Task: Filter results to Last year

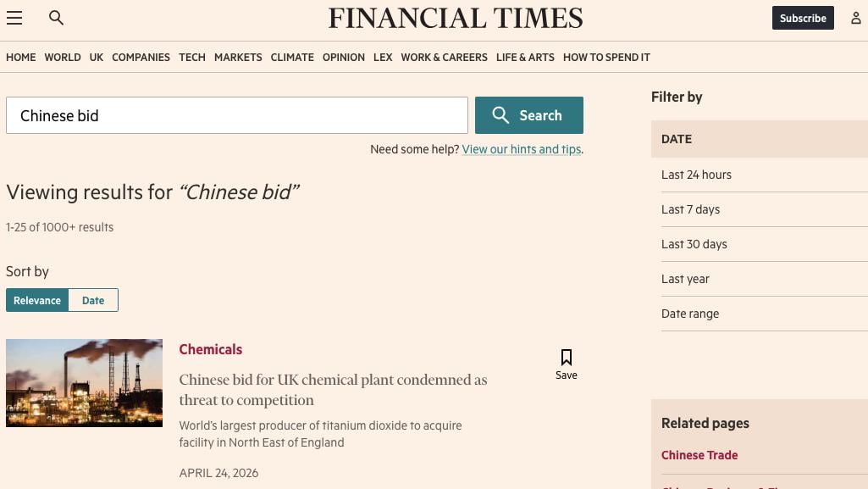Action: 685,279
